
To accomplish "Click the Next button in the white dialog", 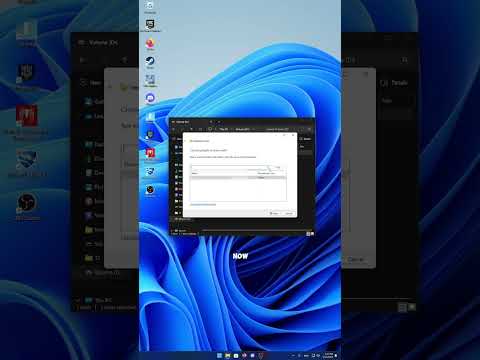I will pyautogui.click(x=274, y=213).
